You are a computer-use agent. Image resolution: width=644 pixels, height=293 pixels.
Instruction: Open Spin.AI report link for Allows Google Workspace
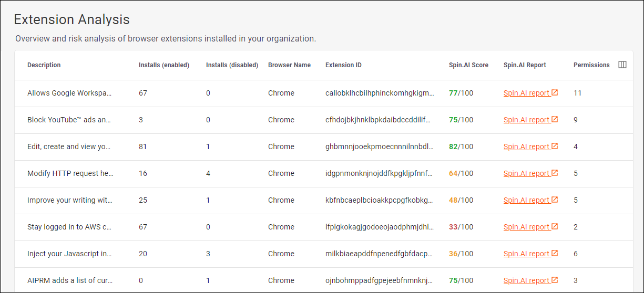[x=526, y=93]
